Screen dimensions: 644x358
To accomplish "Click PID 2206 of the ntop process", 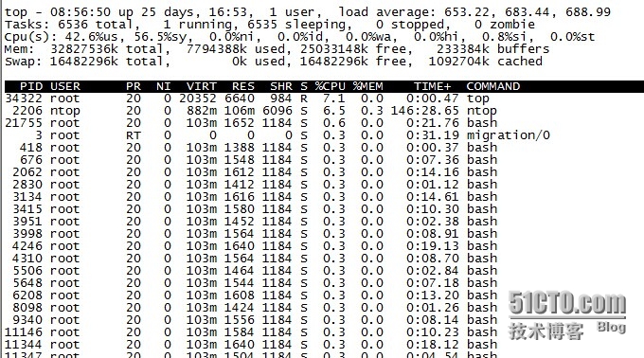I will coord(27,111).
